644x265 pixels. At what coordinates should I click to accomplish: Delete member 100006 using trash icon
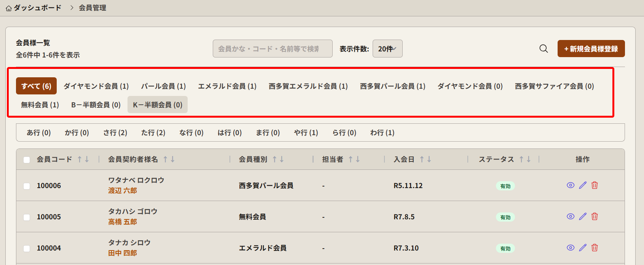[x=595, y=185]
